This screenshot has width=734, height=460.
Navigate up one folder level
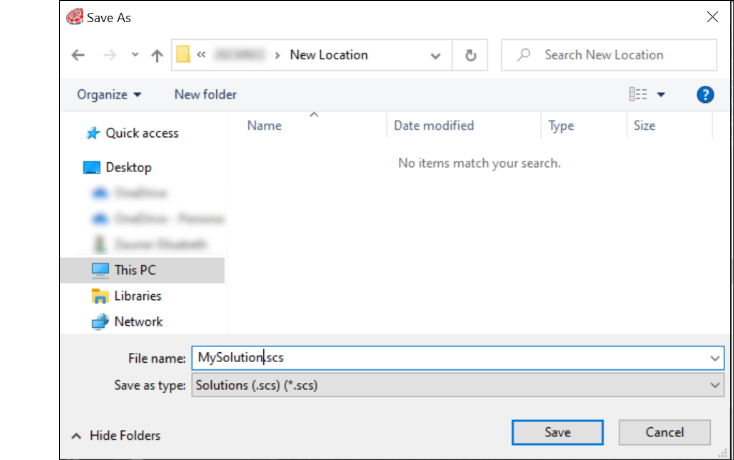[x=157, y=56]
